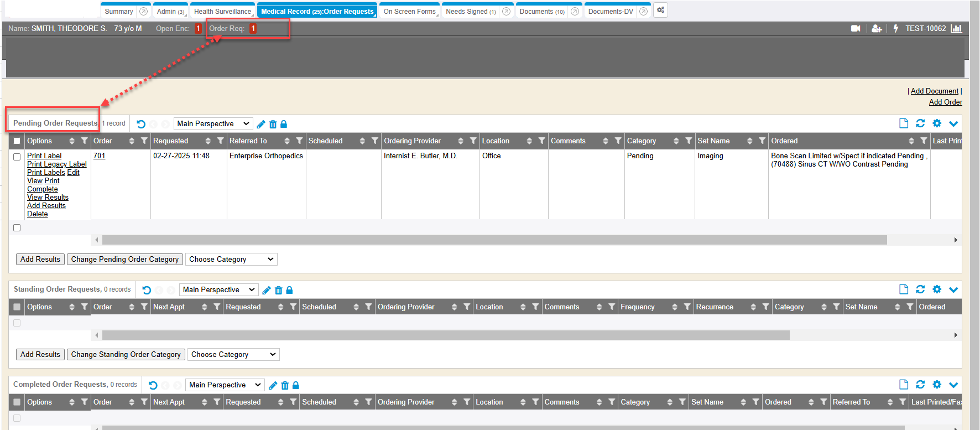Image resolution: width=980 pixels, height=430 pixels.
Task: Collapse Standing Order Requests with chevron
Action: [x=953, y=289]
